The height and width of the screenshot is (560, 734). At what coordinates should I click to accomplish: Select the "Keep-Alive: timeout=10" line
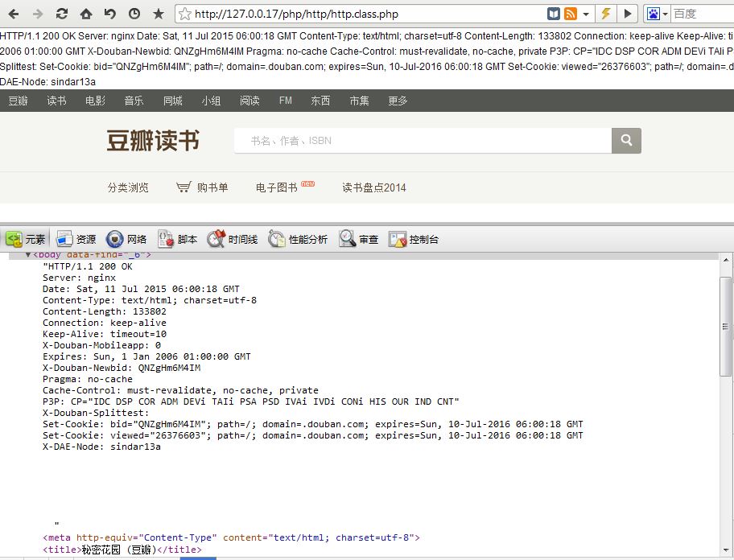pos(105,334)
